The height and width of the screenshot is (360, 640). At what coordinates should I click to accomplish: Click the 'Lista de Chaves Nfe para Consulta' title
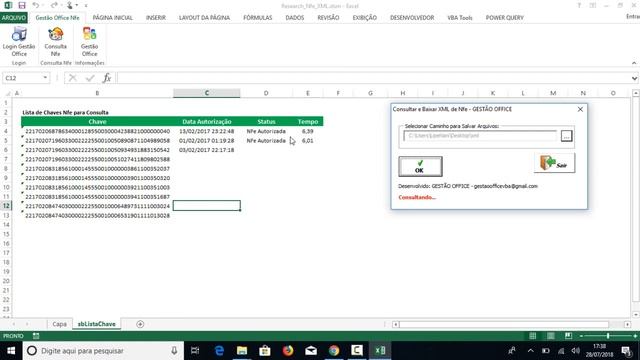pyautogui.click(x=65, y=112)
